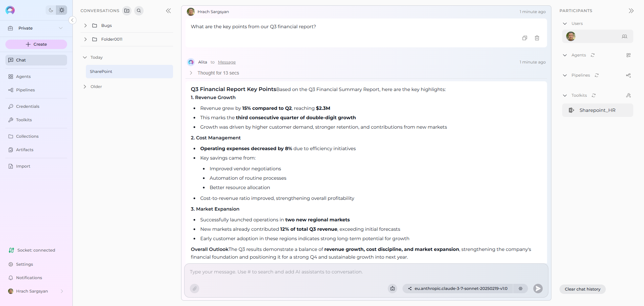This screenshot has height=306, width=644.
Task: Copy the Q3 financial report question
Action: pos(525,38)
